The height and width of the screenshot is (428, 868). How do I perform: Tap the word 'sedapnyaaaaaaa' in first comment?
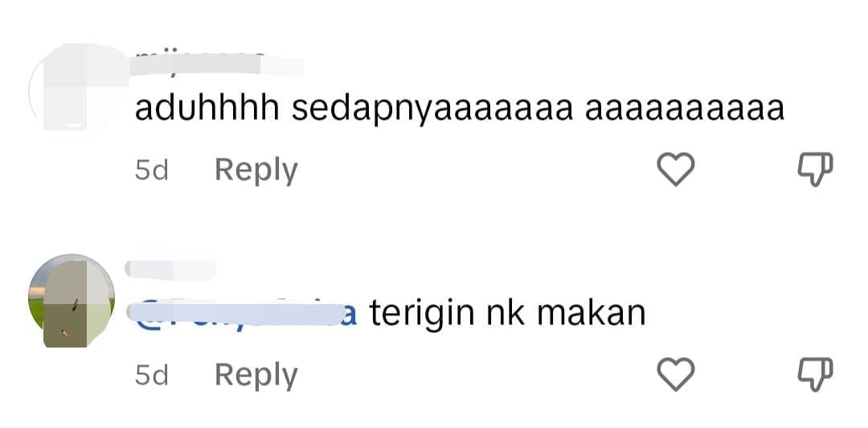(x=432, y=109)
